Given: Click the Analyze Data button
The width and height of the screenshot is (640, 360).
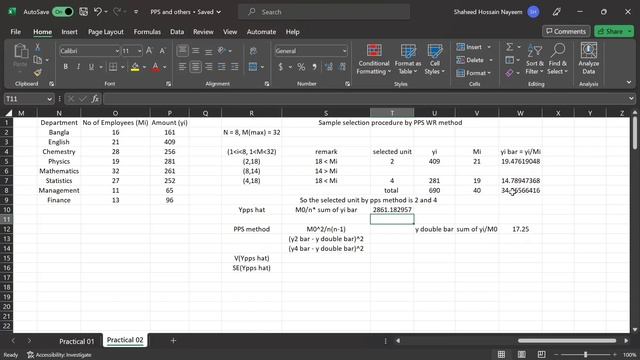Looking at the screenshot, I should coord(589,59).
